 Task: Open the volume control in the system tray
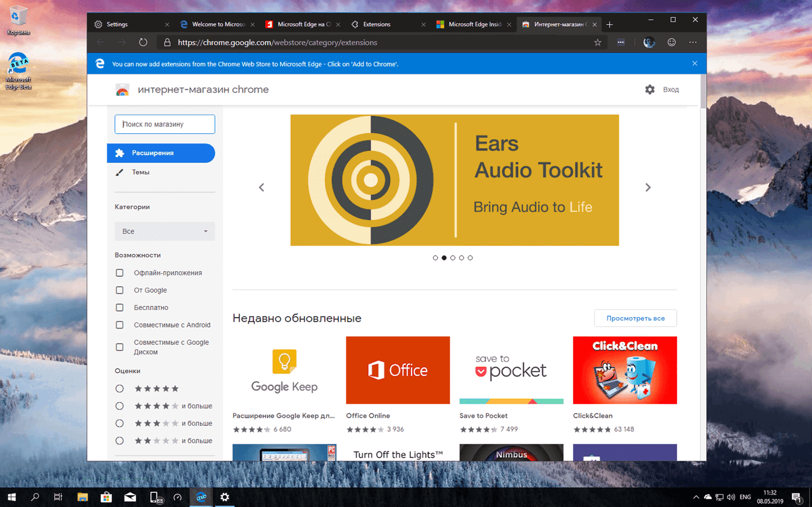pyautogui.click(x=731, y=497)
